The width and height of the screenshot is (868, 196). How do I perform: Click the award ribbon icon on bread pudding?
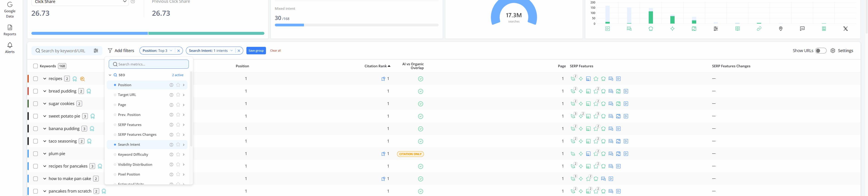coord(89,91)
